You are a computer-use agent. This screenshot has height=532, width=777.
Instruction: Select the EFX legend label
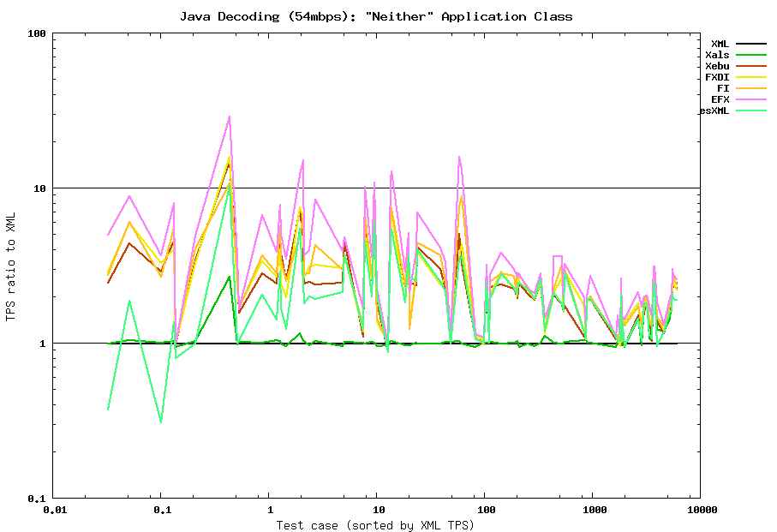[x=720, y=99]
